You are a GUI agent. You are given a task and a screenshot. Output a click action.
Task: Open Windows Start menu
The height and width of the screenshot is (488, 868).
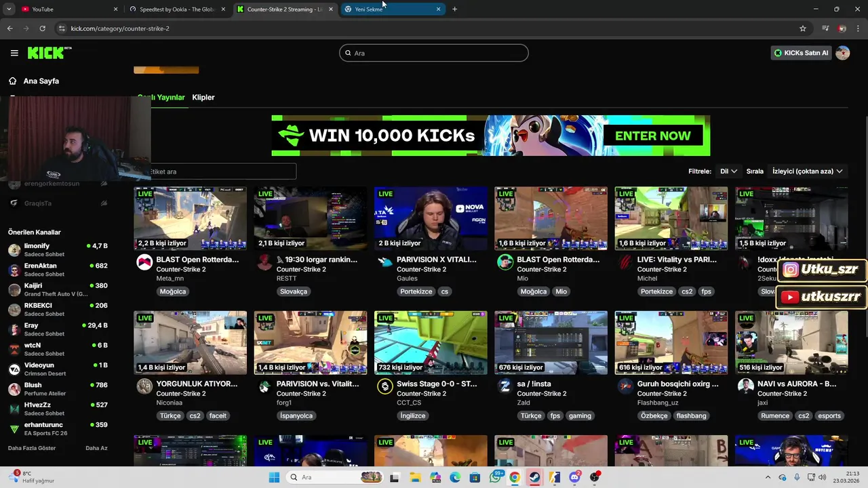(x=274, y=477)
